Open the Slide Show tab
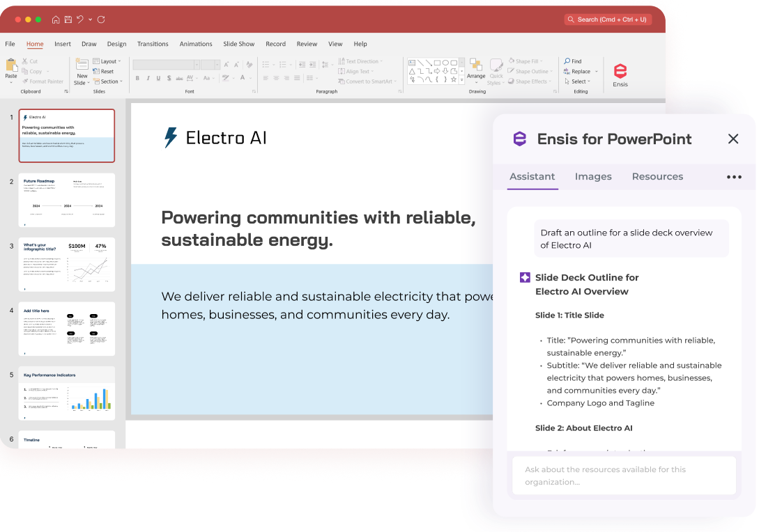 tap(238, 44)
